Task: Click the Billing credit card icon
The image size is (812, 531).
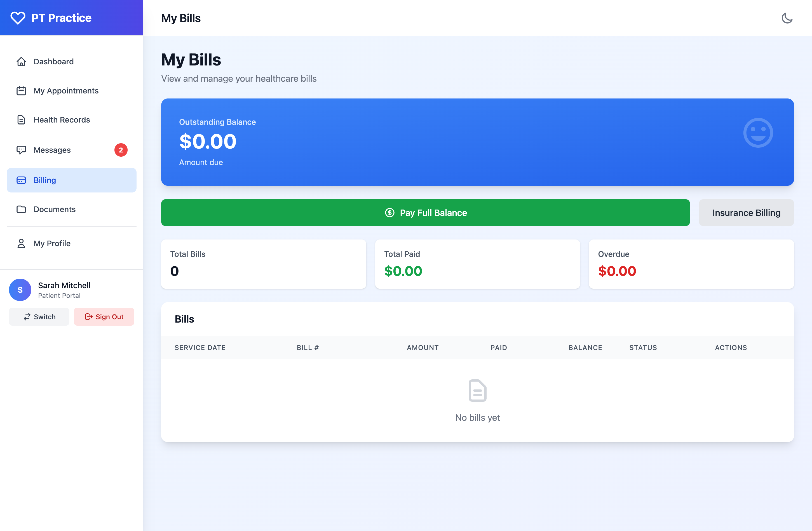Action: point(21,180)
